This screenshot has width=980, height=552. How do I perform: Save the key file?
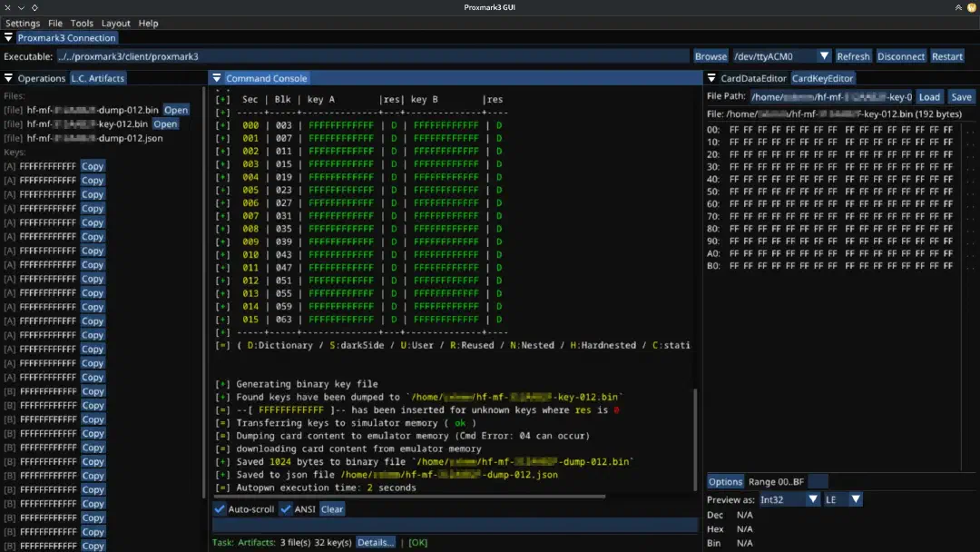coord(961,97)
